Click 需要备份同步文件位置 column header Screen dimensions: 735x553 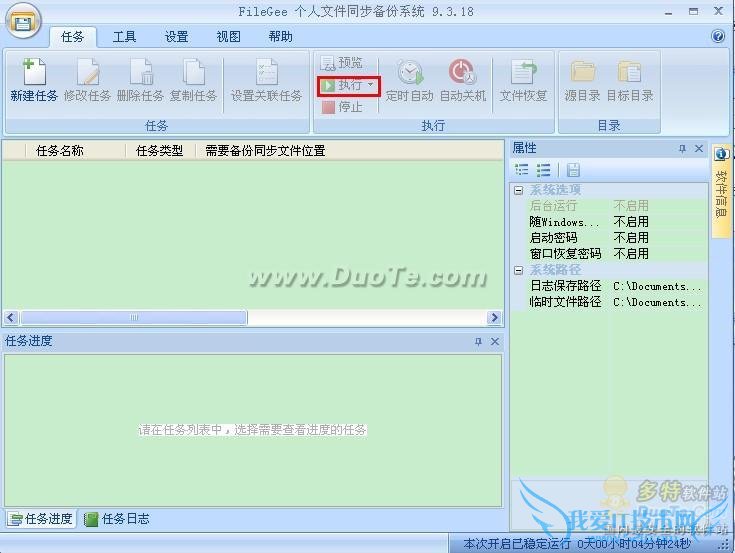pyautogui.click(x=265, y=150)
